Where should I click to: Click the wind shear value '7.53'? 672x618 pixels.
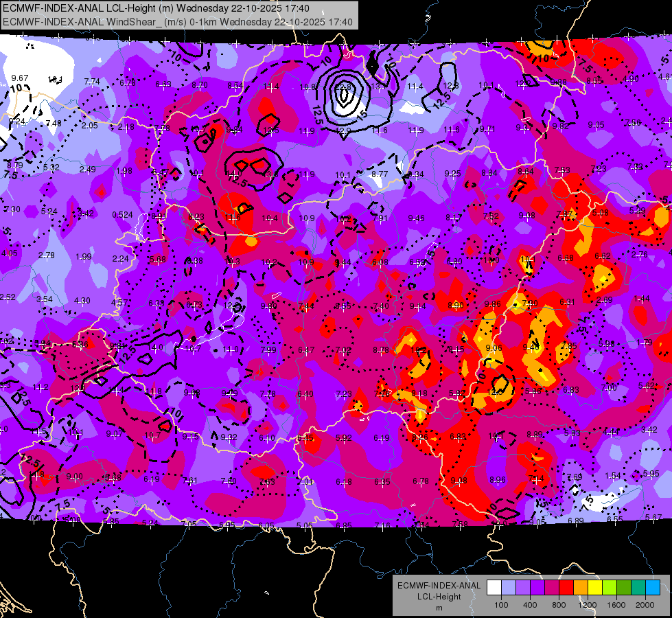click(562, 170)
